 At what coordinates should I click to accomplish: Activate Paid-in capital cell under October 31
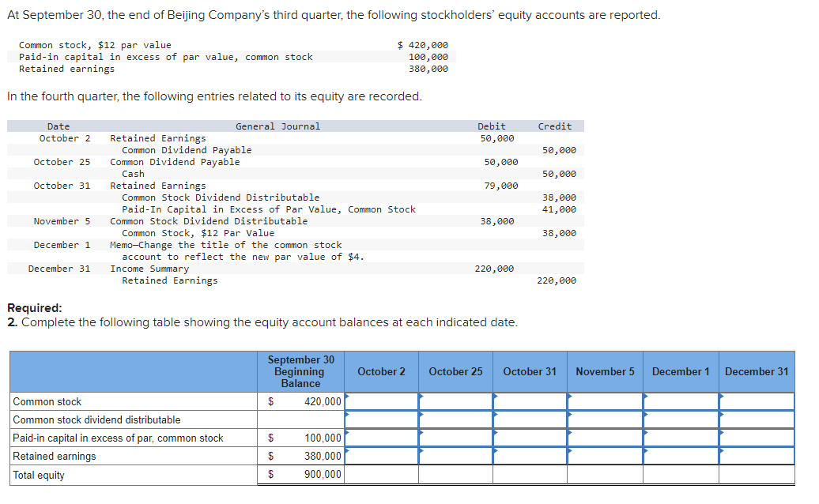530,438
